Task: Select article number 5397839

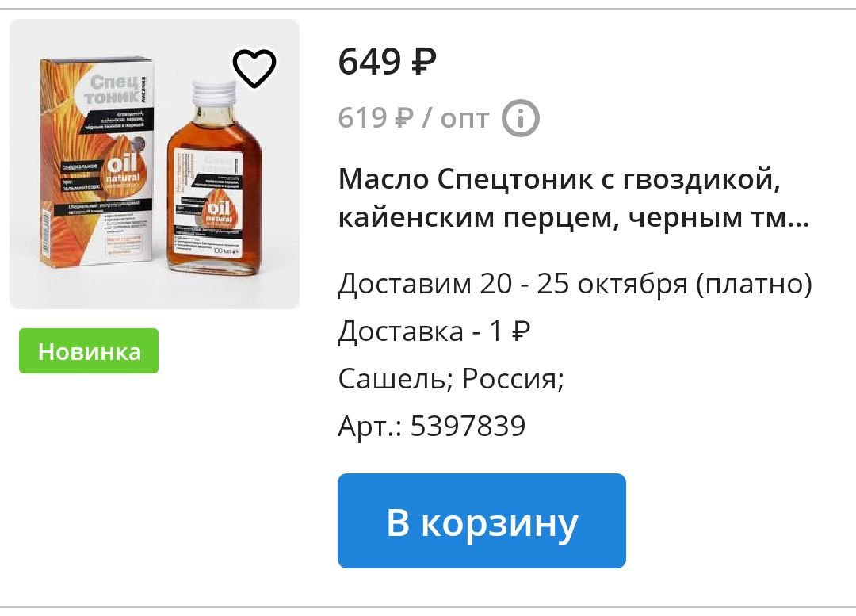Action: [x=468, y=426]
